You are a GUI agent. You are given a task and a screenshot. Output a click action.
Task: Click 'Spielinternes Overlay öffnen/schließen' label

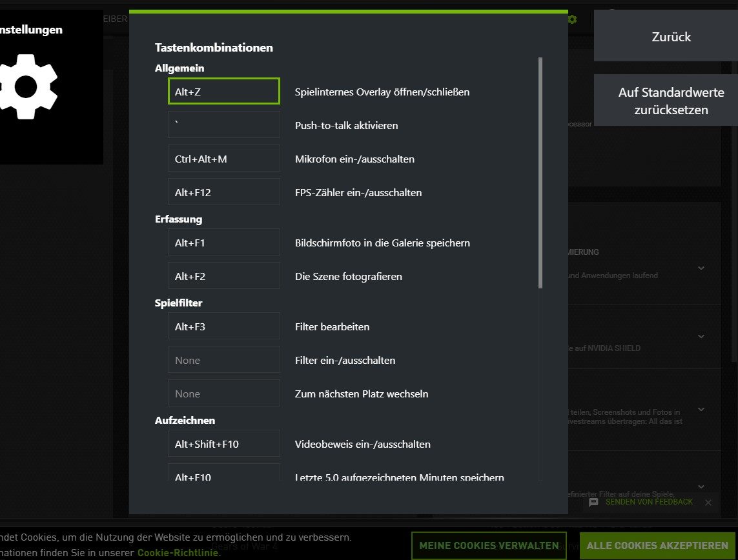point(382,92)
